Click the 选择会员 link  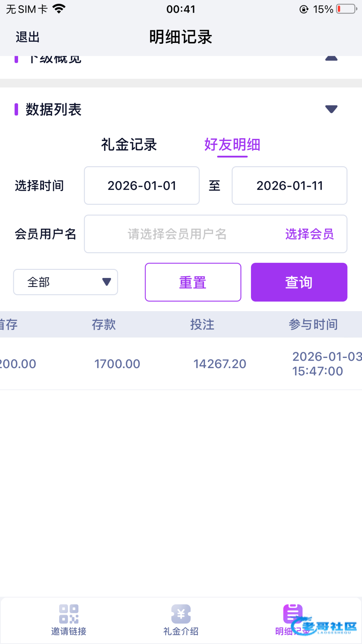310,234
